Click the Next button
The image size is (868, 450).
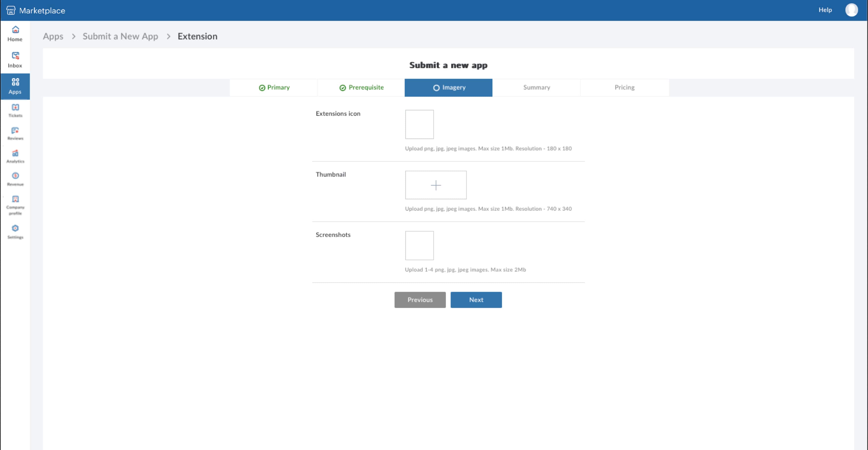pyautogui.click(x=476, y=300)
